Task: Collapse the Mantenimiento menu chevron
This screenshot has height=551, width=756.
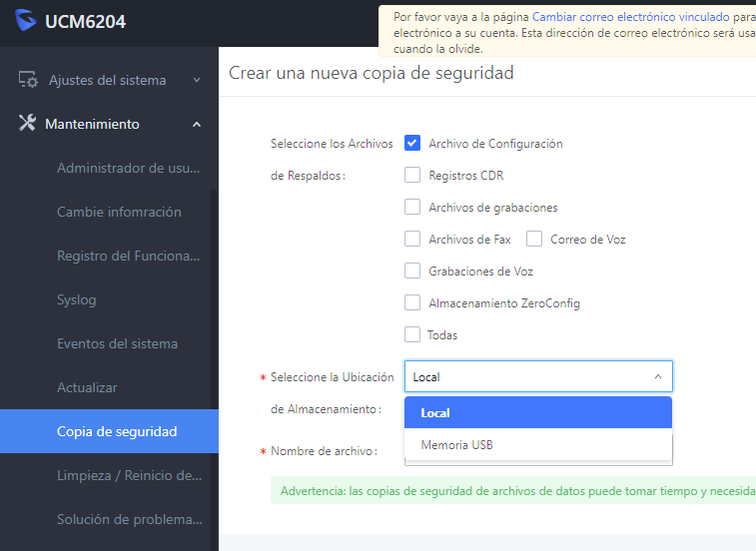Action: click(197, 125)
